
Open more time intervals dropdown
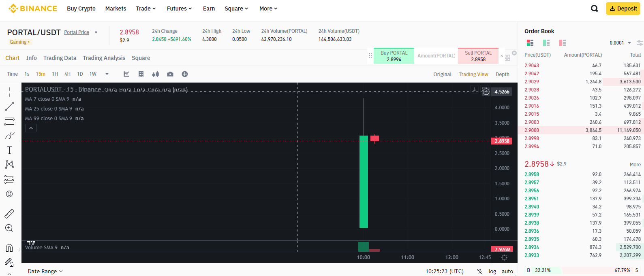click(107, 74)
